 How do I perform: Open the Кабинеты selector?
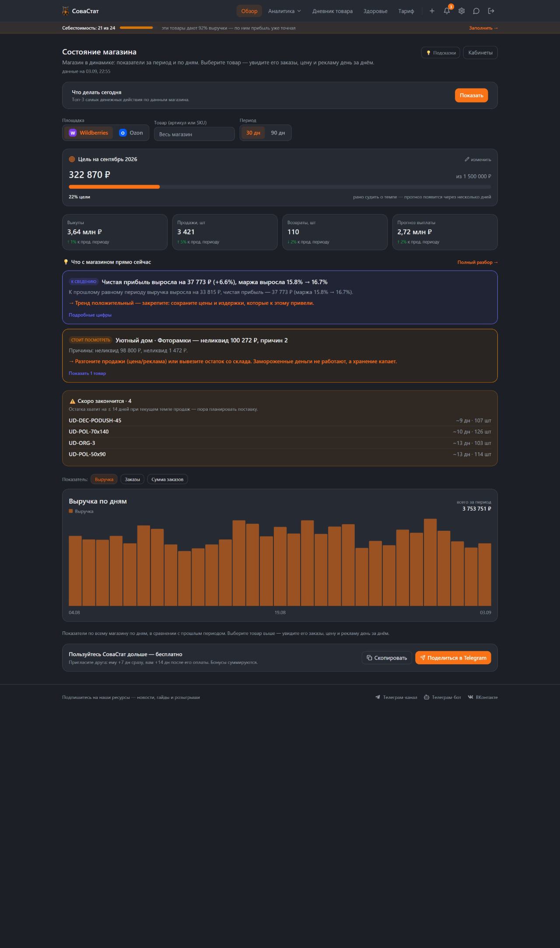(480, 53)
